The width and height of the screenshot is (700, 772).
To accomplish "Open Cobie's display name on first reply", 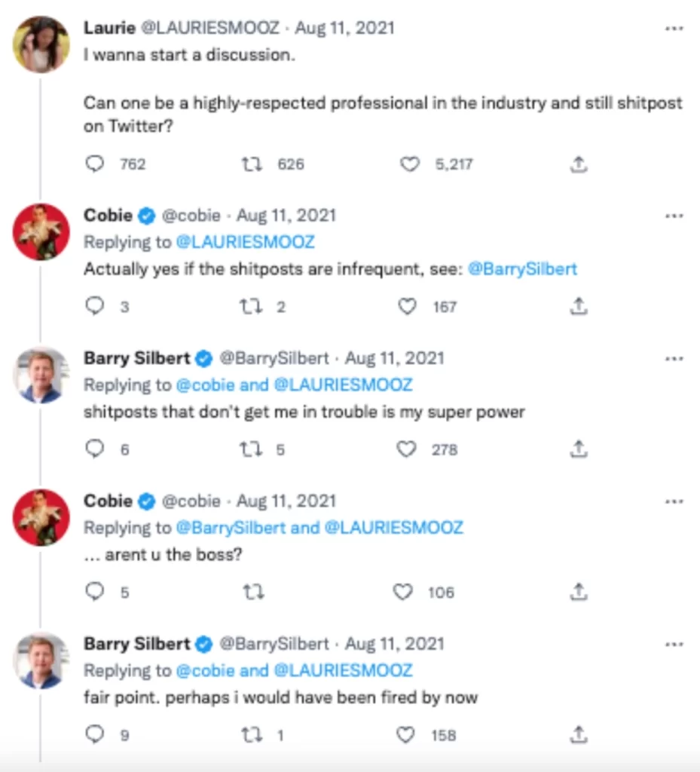I will point(108,216).
